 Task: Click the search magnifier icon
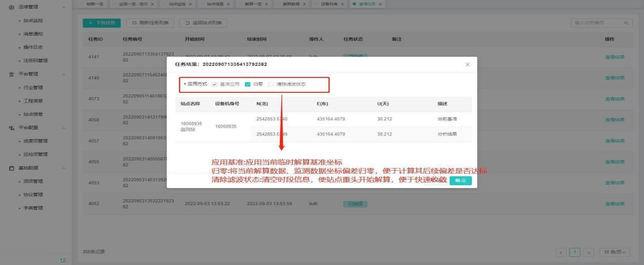coord(626,23)
